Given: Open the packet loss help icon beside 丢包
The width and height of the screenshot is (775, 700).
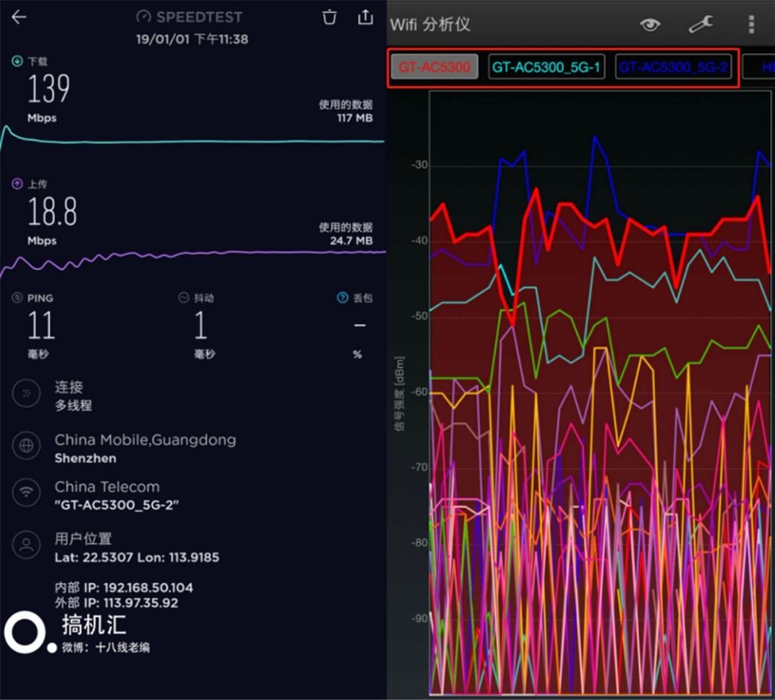Looking at the screenshot, I should coord(342,298).
